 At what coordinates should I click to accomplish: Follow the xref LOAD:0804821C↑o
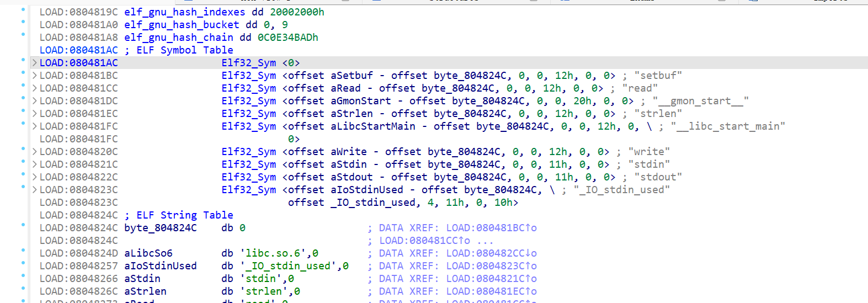[x=491, y=279]
